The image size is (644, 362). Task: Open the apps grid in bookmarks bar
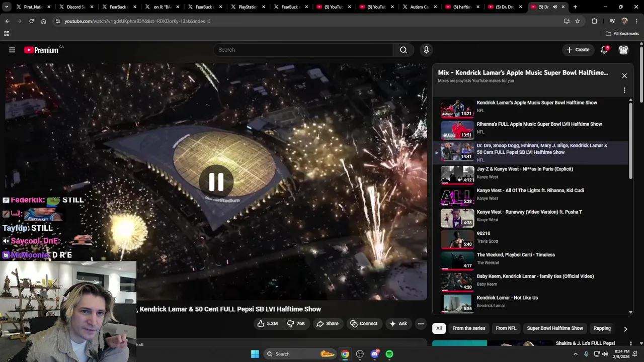[x=7, y=34]
